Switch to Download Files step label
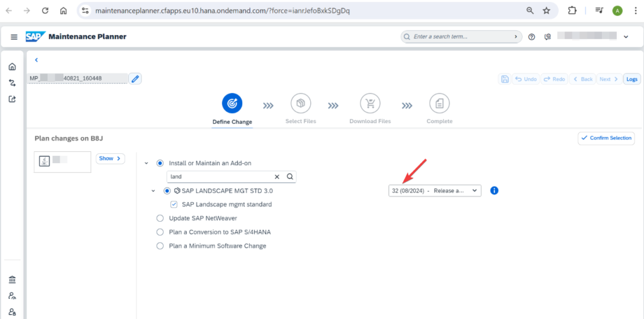 tap(370, 121)
